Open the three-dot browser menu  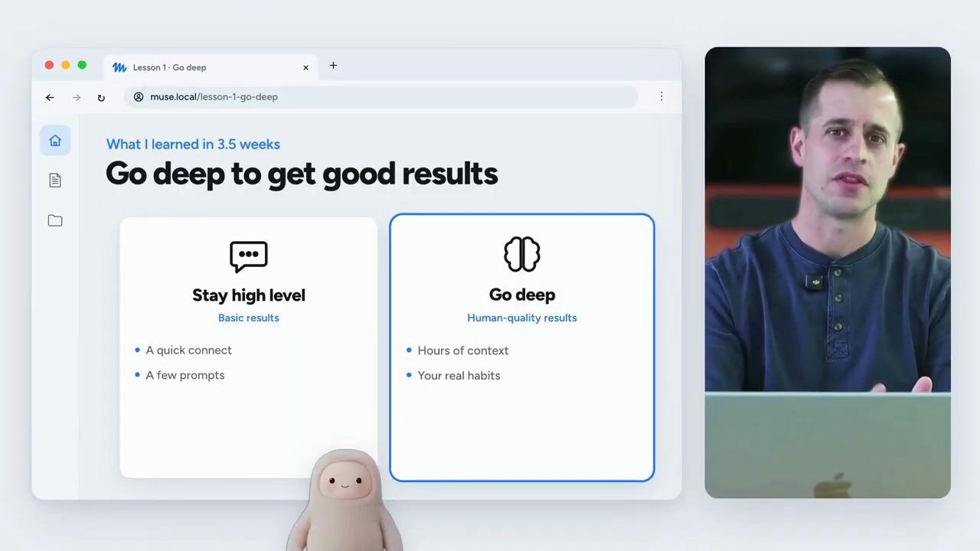661,96
